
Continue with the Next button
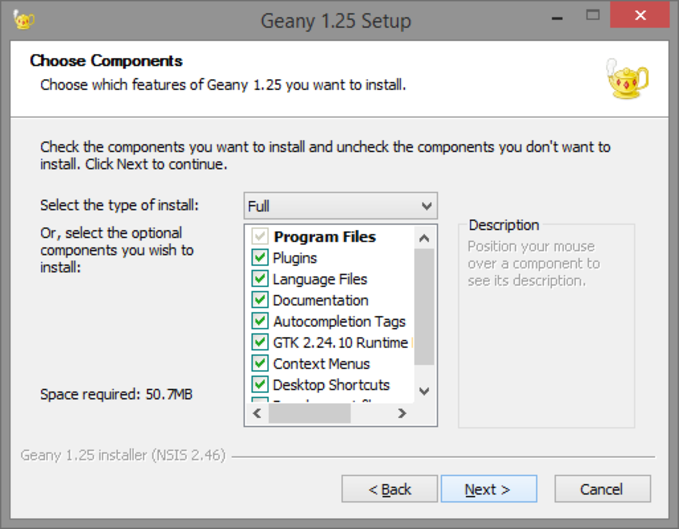point(489,489)
